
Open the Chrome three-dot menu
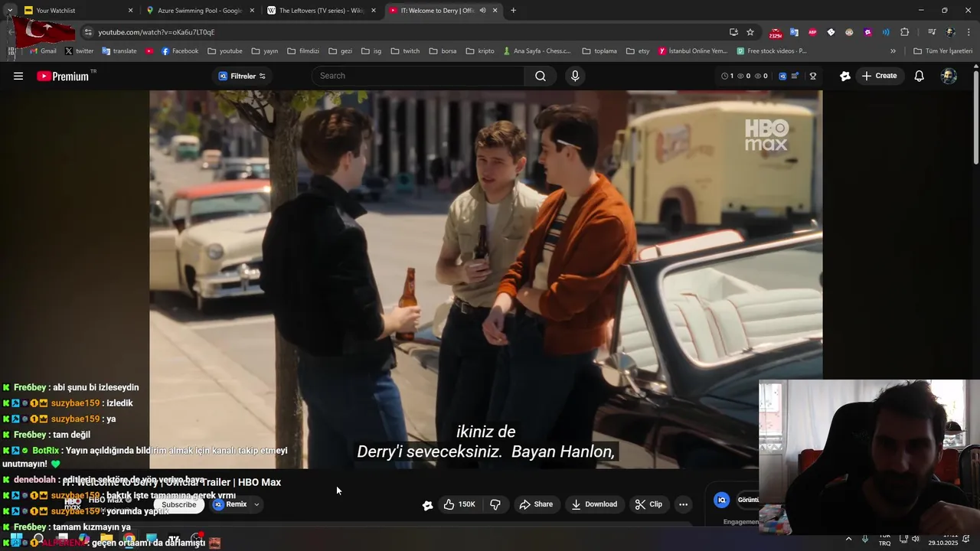969,32
